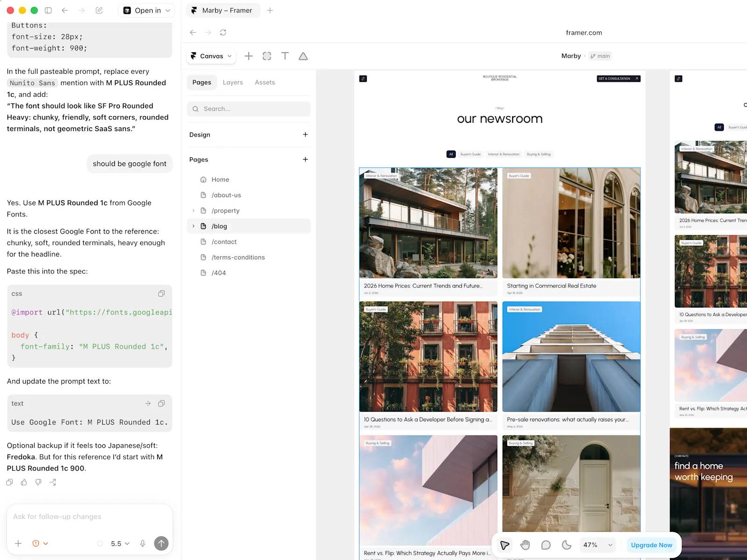Viewport: 747px width, 560px height.
Task: Insert the text code block with arrow icon
Action: click(x=148, y=403)
